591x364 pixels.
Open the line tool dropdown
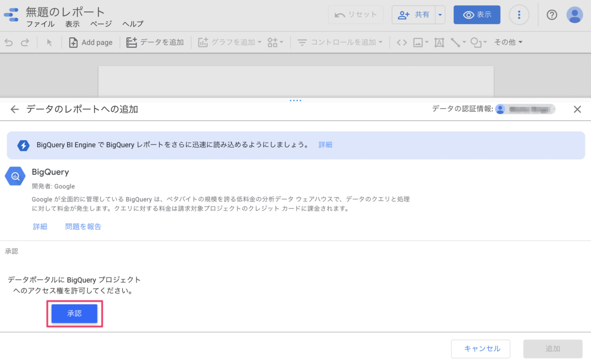tap(458, 43)
